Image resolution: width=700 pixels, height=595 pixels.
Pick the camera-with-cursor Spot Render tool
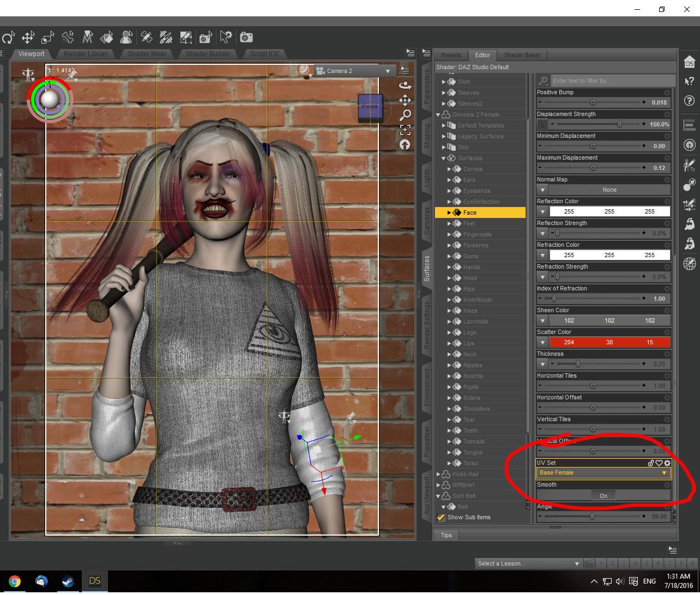[x=206, y=38]
